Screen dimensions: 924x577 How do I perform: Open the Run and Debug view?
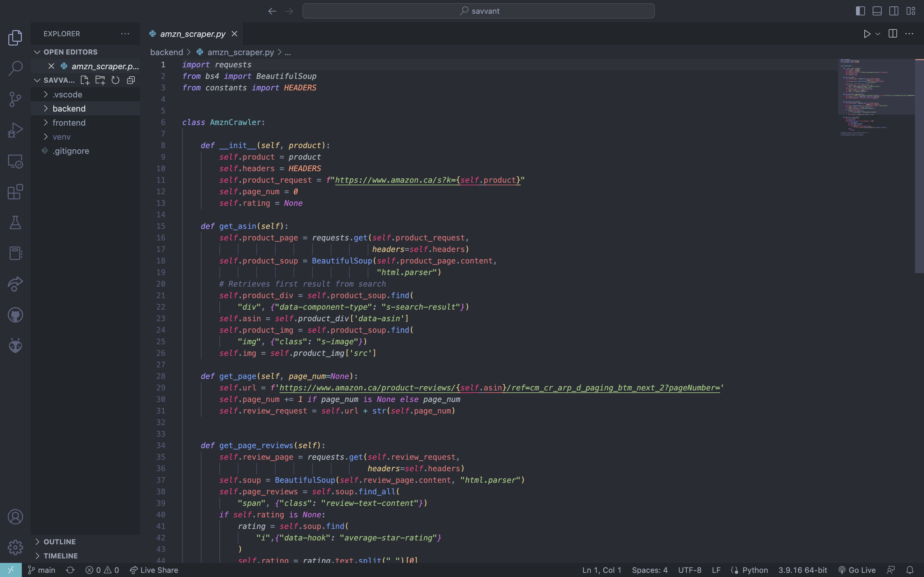click(x=15, y=130)
